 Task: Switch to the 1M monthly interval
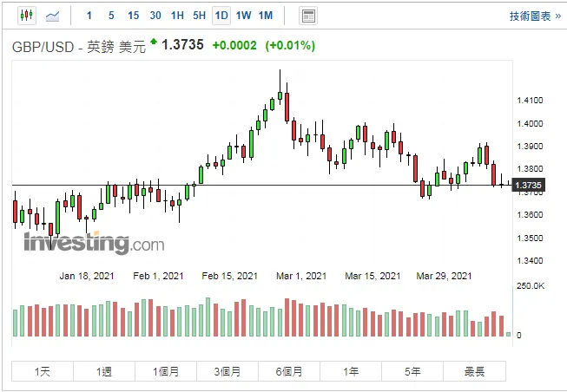point(266,16)
